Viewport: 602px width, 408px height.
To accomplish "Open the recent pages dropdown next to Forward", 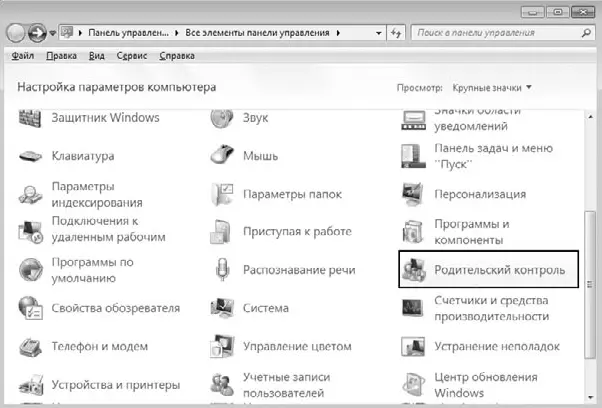I will point(53,33).
